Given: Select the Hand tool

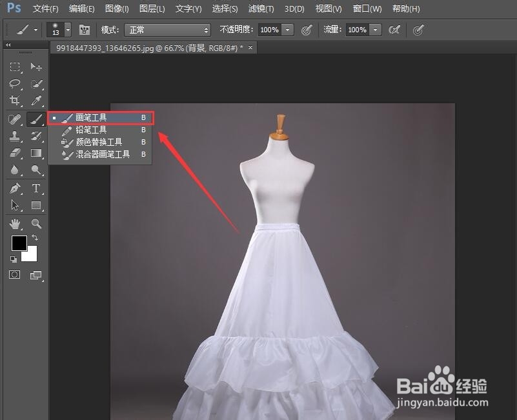Looking at the screenshot, I should (x=15, y=223).
